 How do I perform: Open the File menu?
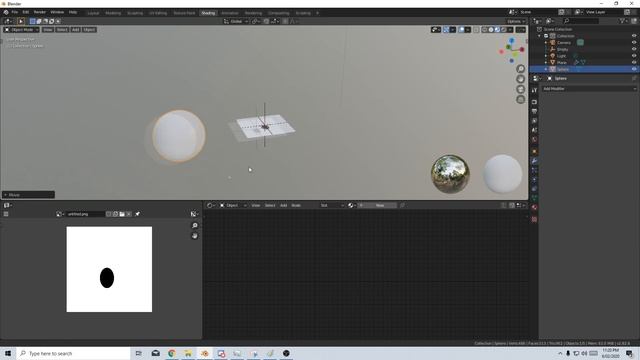[x=14, y=12]
